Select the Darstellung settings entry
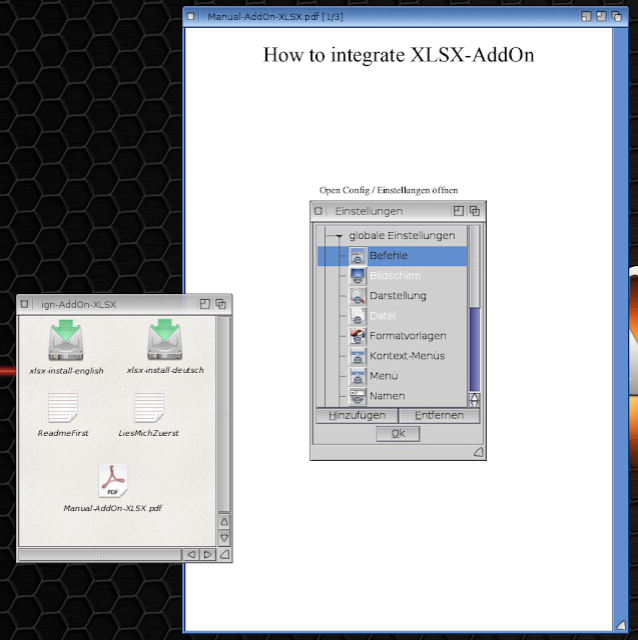638x640 pixels. click(x=397, y=296)
